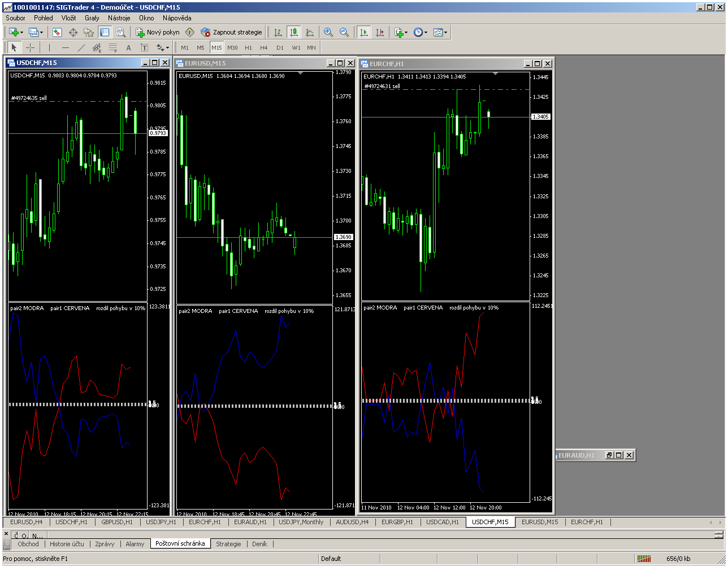728x566 pixels.
Task: Open the Nápověda menu
Action: pyautogui.click(x=177, y=18)
